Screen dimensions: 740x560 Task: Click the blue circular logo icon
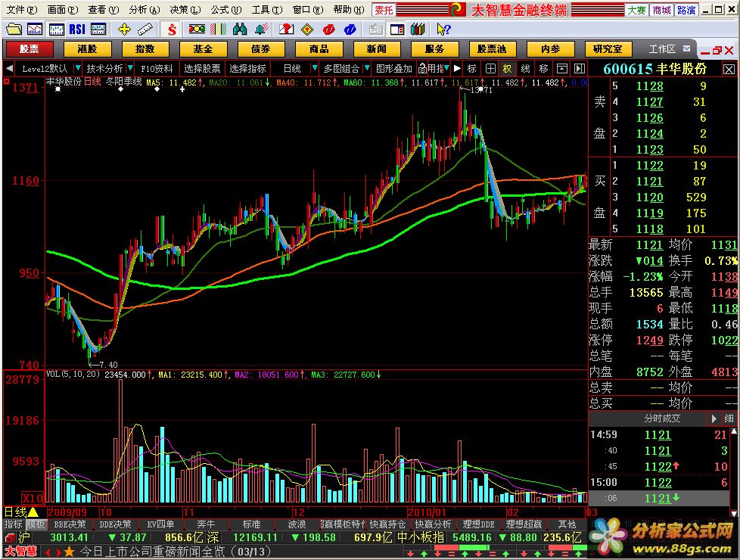coord(350,30)
